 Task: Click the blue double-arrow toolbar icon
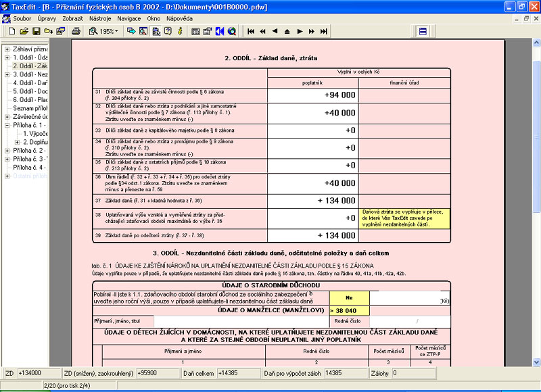click(220, 31)
